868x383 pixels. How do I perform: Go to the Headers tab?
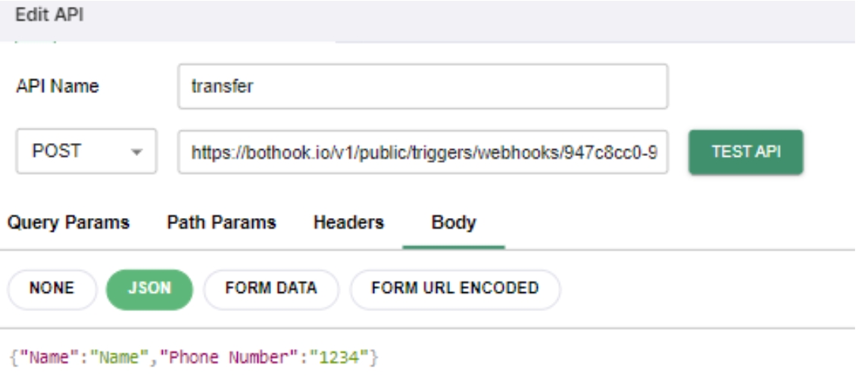tap(348, 223)
